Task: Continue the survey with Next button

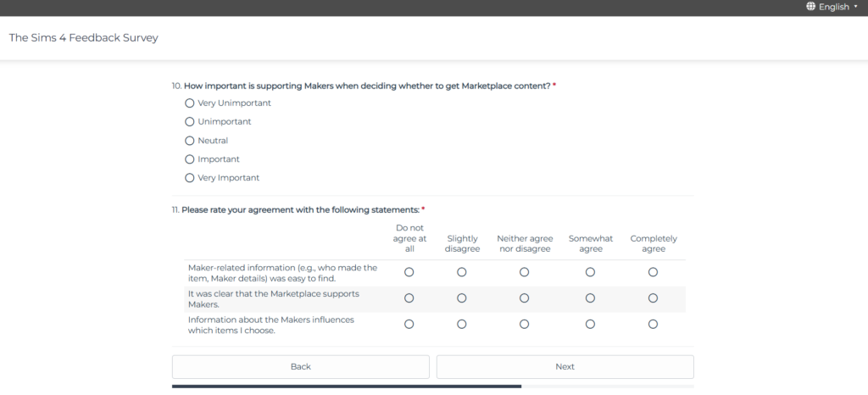Action: 565,367
